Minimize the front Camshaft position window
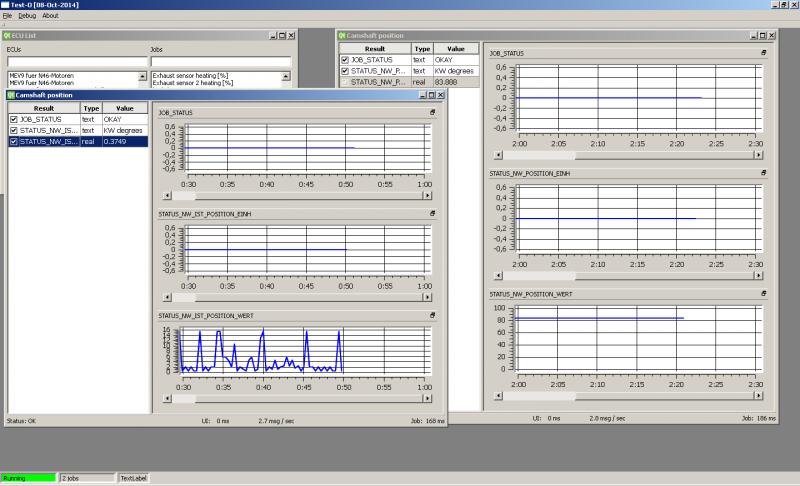Viewport: 800px width, 486px height. tap(423, 94)
